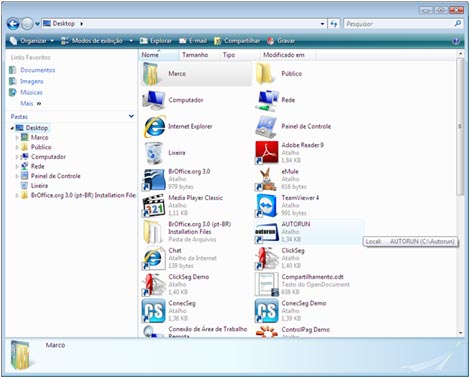Click the search magnifier icon
Viewport: 470px width, 378px height.
pyautogui.click(x=458, y=24)
